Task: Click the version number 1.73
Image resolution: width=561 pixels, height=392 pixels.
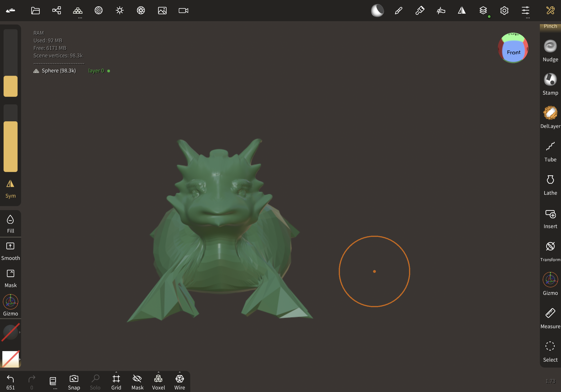Action: click(550, 381)
